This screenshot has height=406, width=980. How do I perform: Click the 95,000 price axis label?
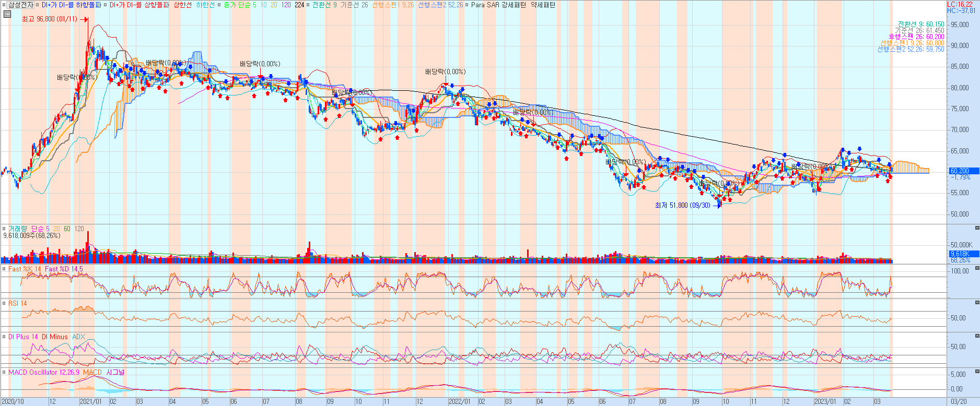coord(960,25)
